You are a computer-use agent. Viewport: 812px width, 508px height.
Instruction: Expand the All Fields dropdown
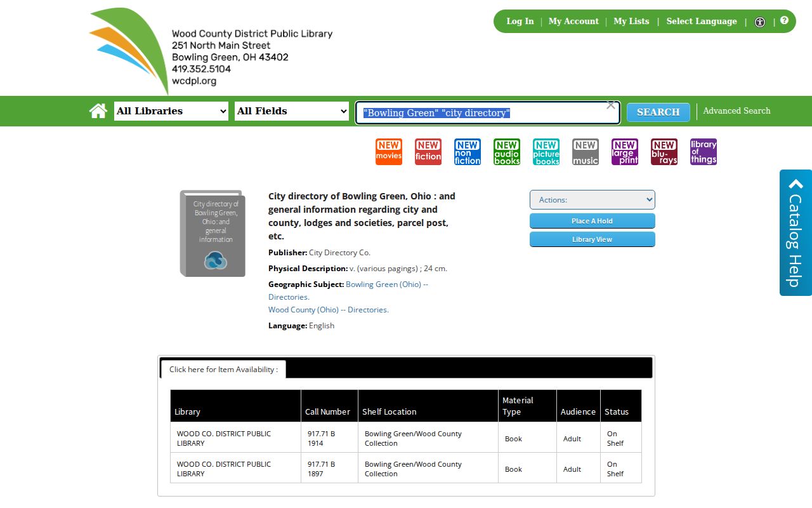(292, 111)
